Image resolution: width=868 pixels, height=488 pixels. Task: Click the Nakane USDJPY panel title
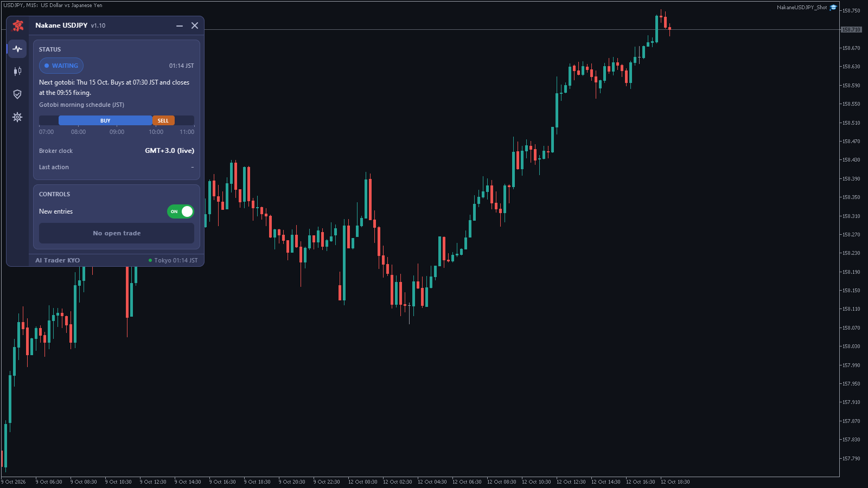pyautogui.click(x=61, y=25)
